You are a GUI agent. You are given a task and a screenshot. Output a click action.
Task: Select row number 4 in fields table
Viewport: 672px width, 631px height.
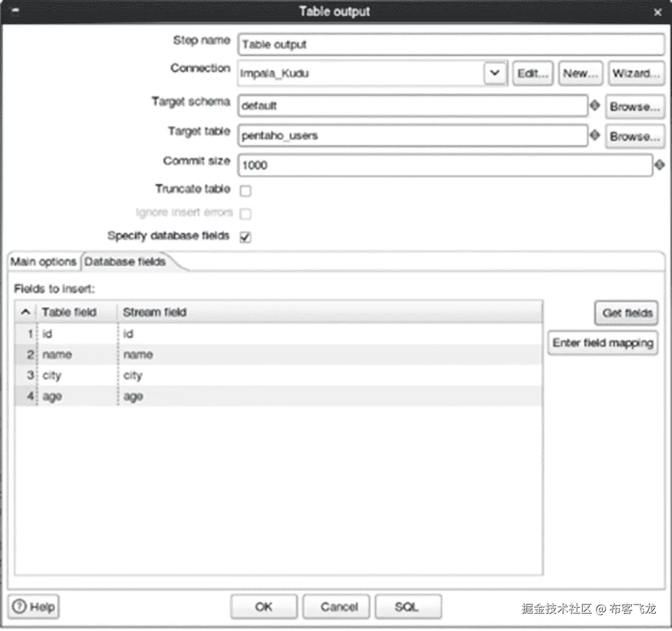point(26,396)
